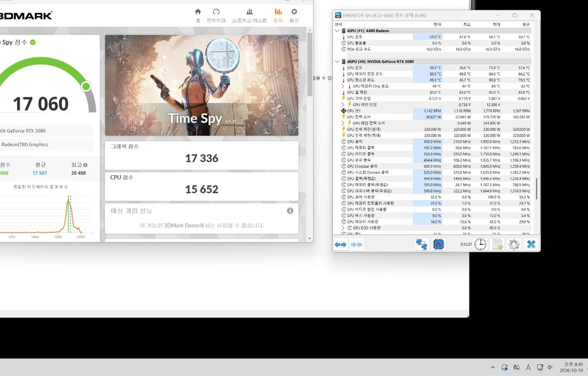Click the IME letter A input indicator
588x376 pixels.
[528, 367]
